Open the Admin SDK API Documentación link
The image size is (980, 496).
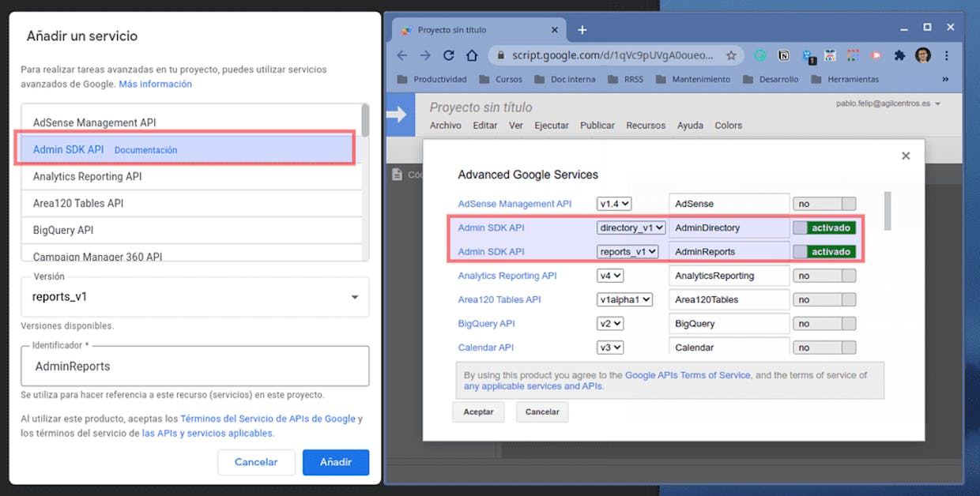[x=145, y=150]
